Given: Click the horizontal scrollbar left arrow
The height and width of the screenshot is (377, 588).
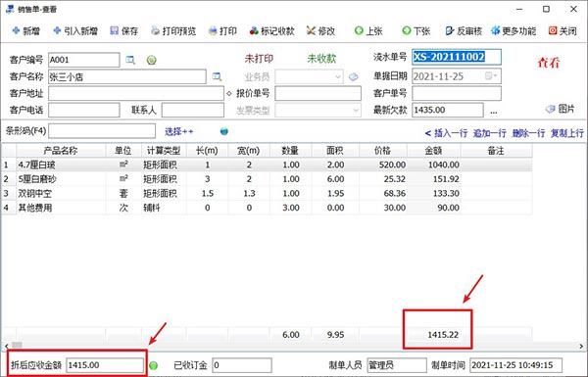Looking at the screenshot, I should coord(6,346).
